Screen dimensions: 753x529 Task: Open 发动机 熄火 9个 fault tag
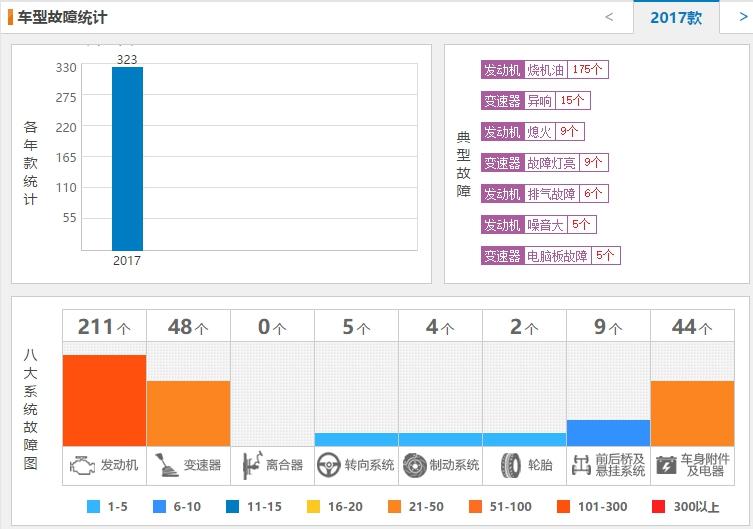pyautogui.click(x=533, y=132)
